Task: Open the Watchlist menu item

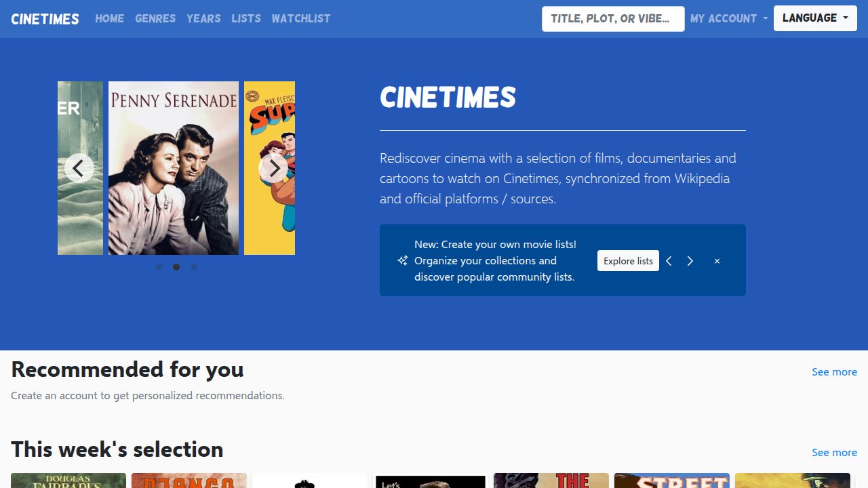Action: 301,18
